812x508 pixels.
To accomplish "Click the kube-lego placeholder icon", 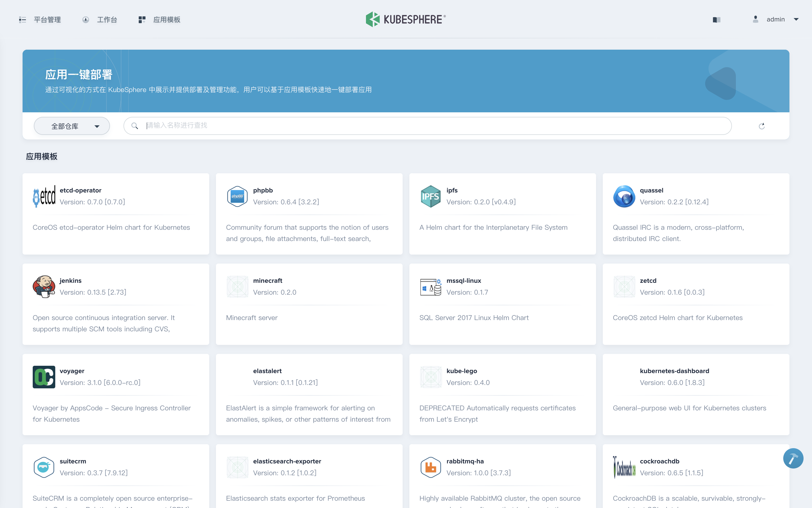I will [431, 377].
